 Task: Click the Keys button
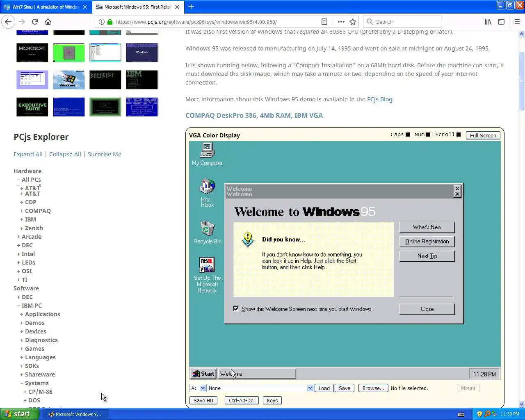click(272, 400)
